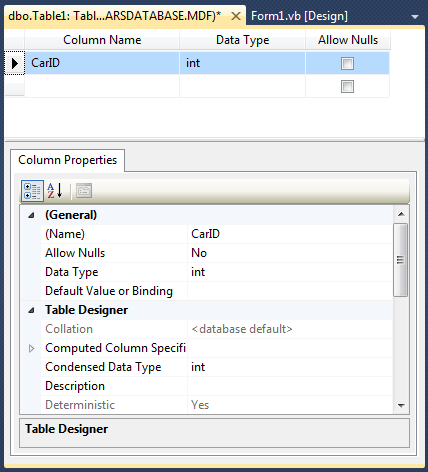The height and width of the screenshot is (472, 428).
Task: Select Default Value or Binding property
Action: point(109,291)
